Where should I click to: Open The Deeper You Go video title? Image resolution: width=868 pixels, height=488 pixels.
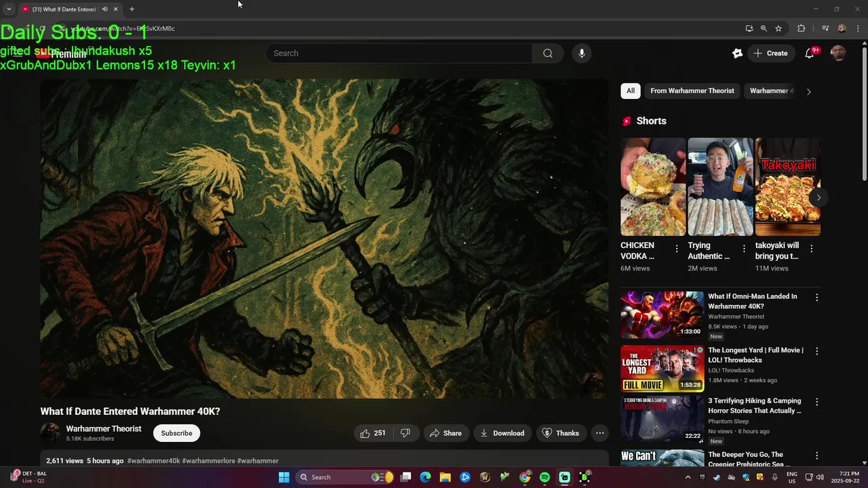tap(745, 460)
